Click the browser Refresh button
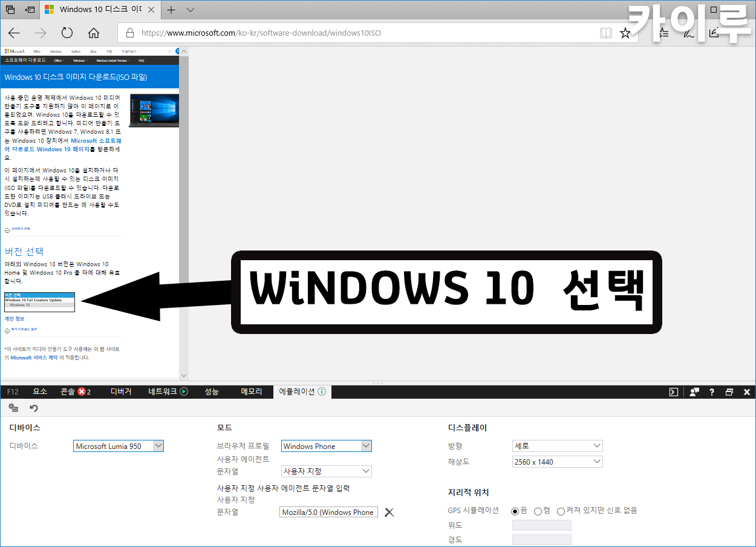Viewport: 756px width, 547px height. click(67, 33)
